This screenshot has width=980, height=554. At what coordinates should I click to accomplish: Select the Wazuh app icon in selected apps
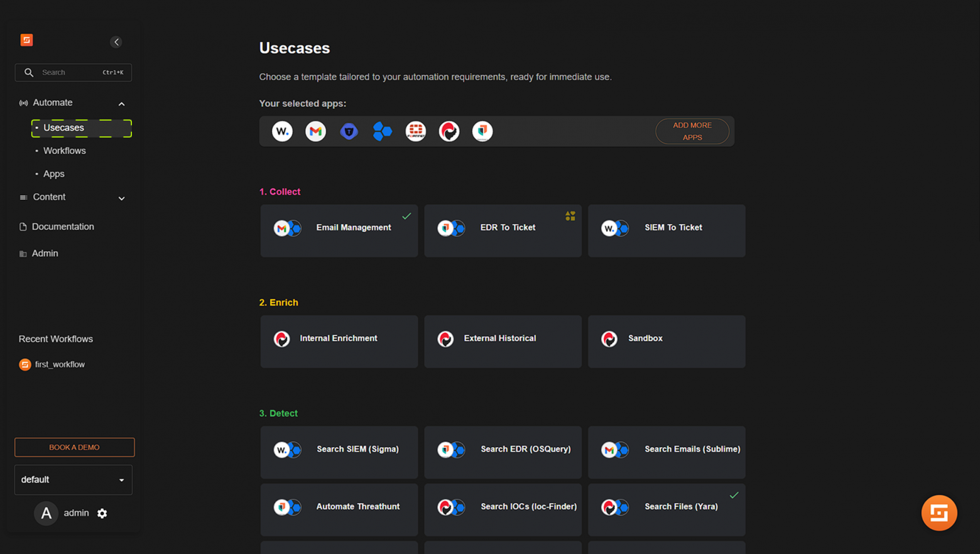click(282, 131)
